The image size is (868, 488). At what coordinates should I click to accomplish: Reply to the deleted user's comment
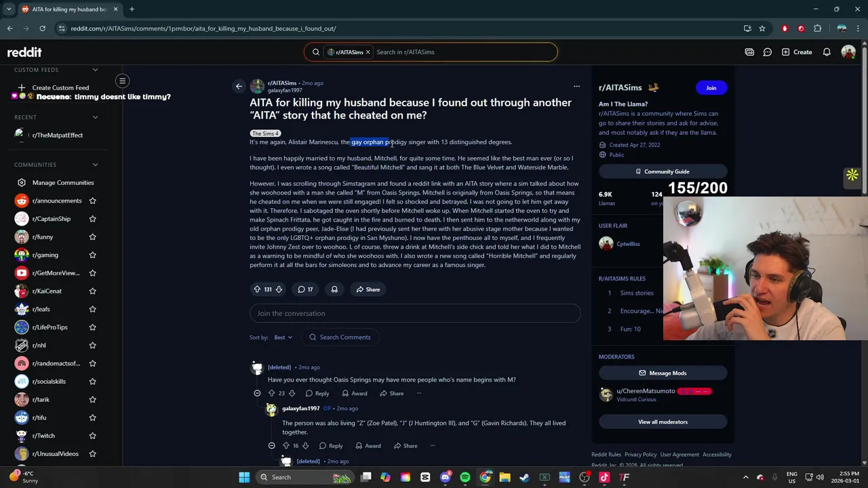317,393
